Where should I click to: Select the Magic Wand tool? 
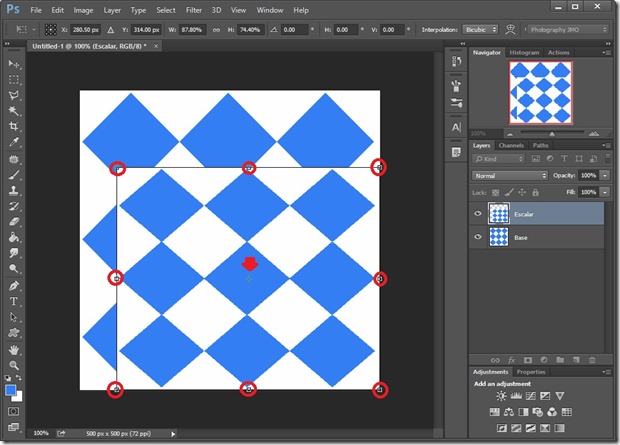click(13, 110)
